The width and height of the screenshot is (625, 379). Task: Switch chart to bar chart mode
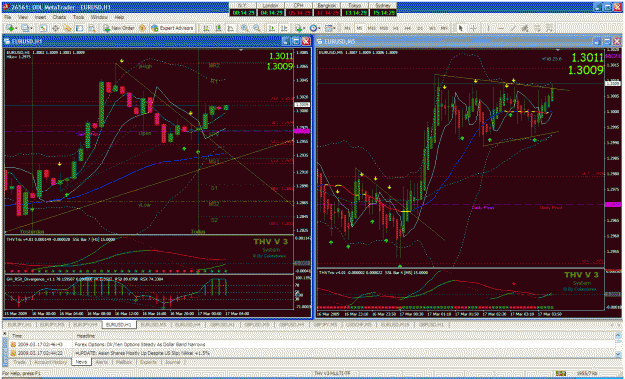206,28
